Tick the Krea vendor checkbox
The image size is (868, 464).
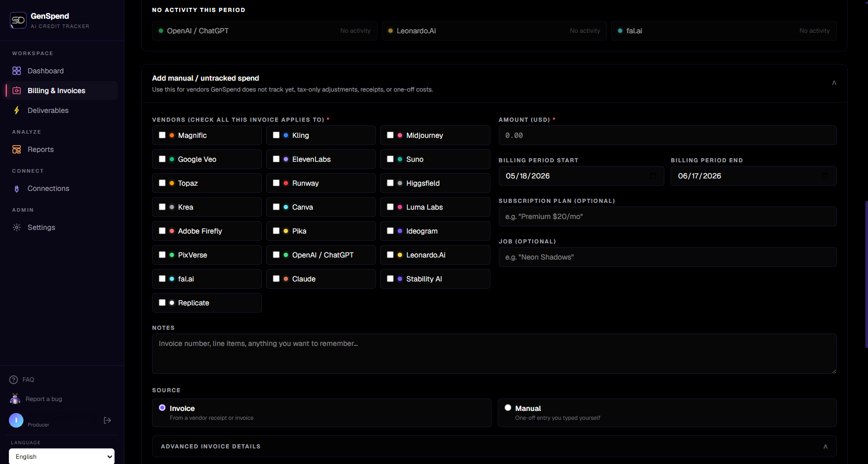162,207
